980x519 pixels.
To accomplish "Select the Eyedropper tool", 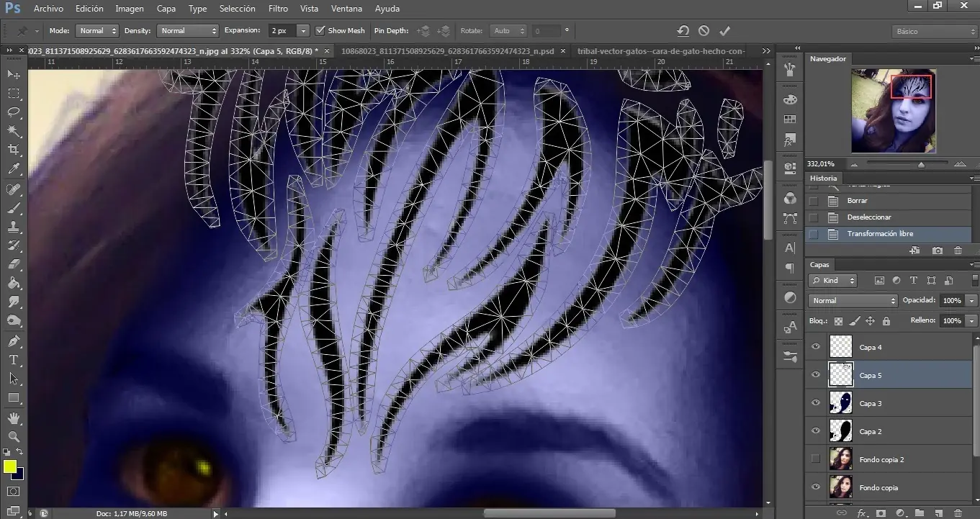I will pos(14,169).
